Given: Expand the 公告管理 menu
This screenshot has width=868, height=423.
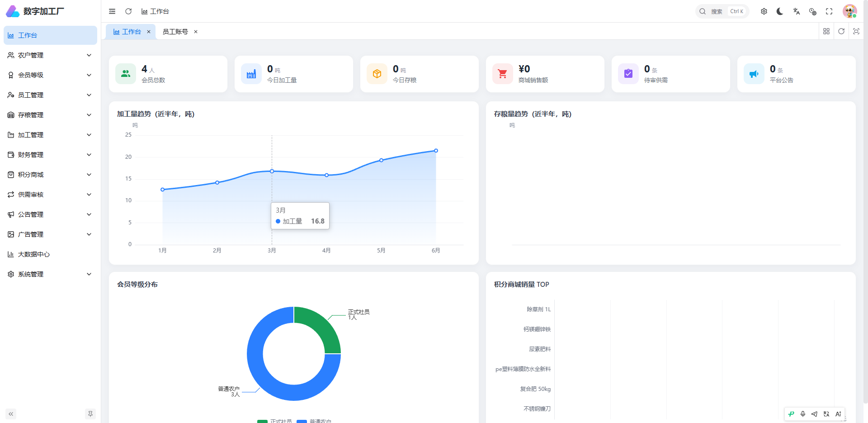Looking at the screenshot, I should (50, 214).
